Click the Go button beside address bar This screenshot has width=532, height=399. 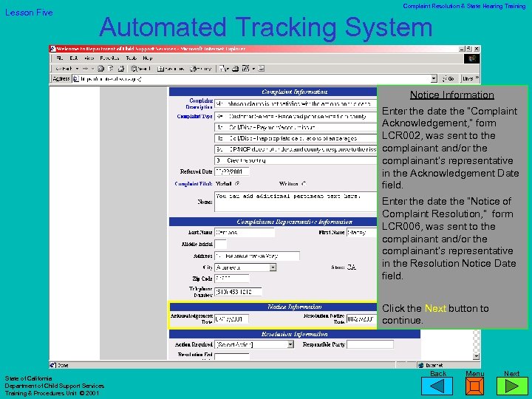coord(449,79)
